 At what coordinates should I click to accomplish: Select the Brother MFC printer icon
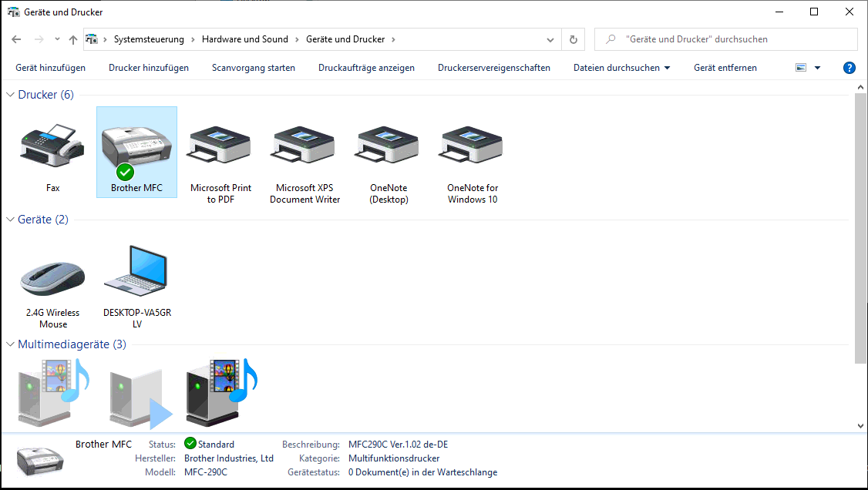tap(136, 152)
